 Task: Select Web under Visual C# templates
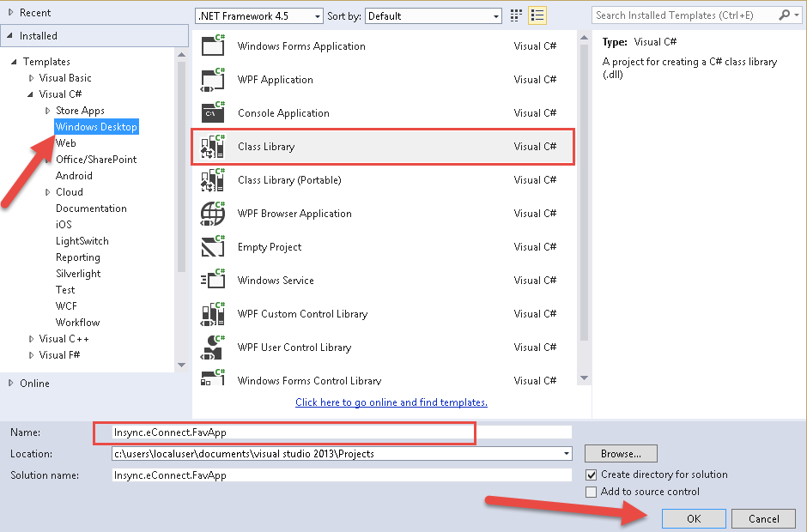(x=66, y=143)
